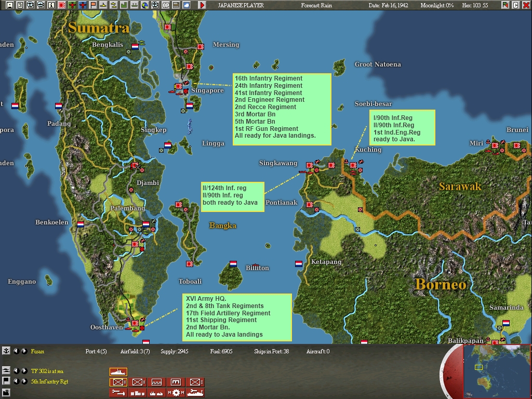This screenshot has height=399, width=532.
Task: Click the fourth red unit type button
Action: [x=176, y=382]
